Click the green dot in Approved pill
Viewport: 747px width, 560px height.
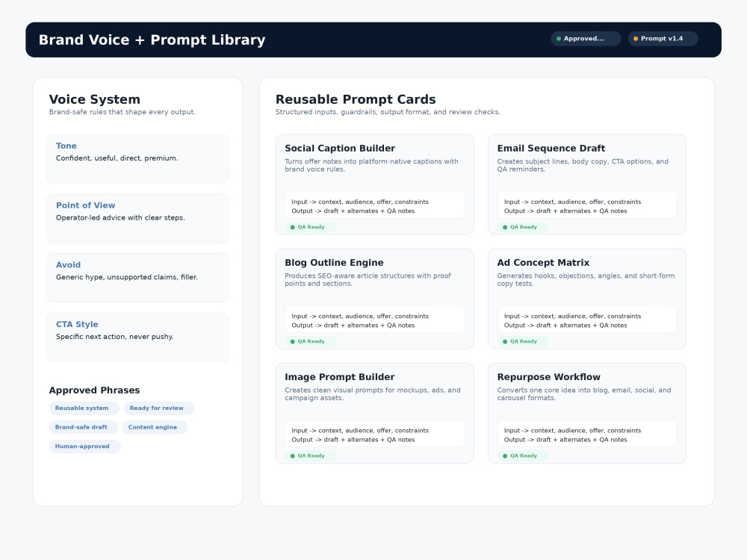click(x=559, y=39)
